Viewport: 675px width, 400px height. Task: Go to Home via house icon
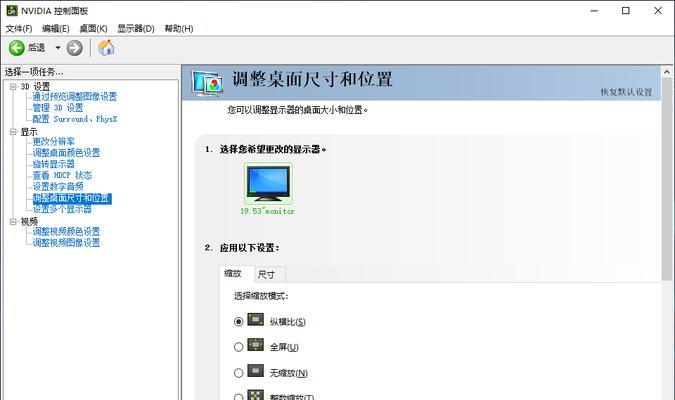(106, 47)
